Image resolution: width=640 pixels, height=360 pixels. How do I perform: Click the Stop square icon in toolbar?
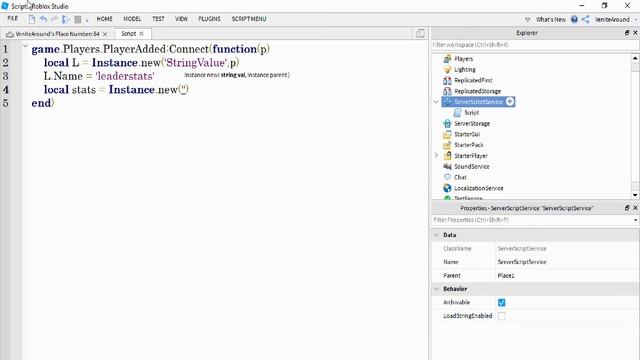pos(78,19)
